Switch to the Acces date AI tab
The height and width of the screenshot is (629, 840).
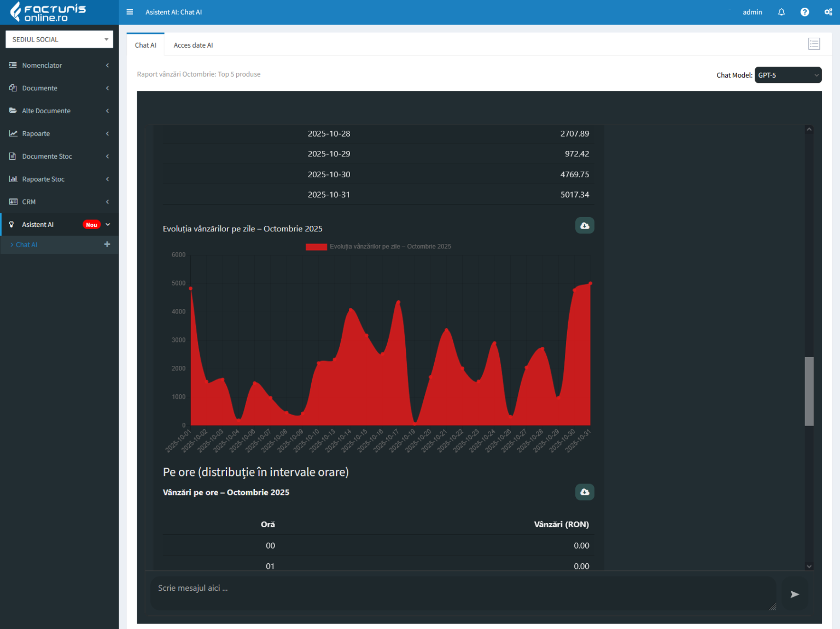pos(193,45)
